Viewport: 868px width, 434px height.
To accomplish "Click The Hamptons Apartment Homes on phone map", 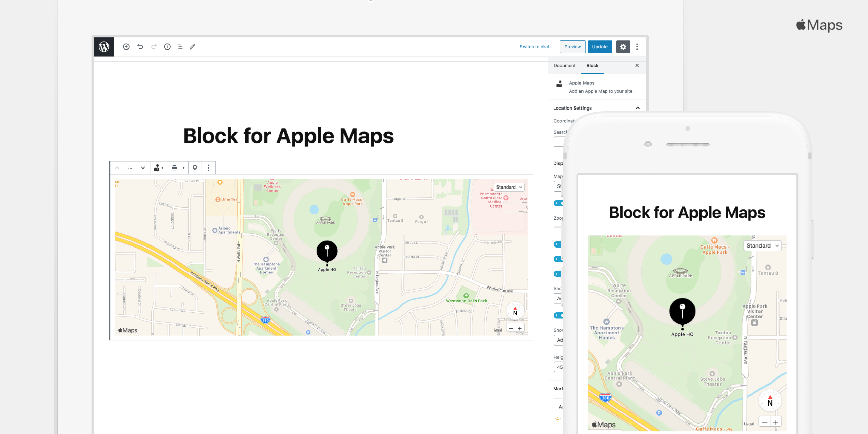I will click(607, 330).
